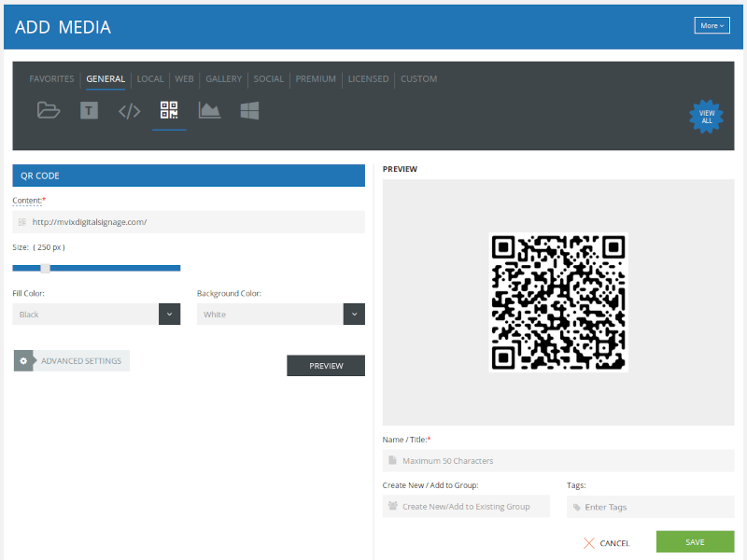Viewport: 747px width, 560px height.
Task: Click the document icon in Name field
Action: [x=392, y=460]
